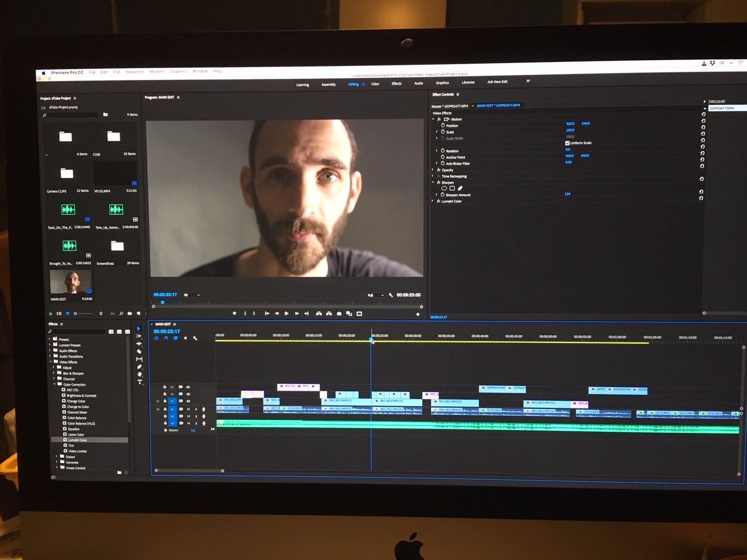The height and width of the screenshot is (560, 747).
Task: Toggle the Uniform Scale checkbox
Action: pyautogui.click(x=567, y=143)
